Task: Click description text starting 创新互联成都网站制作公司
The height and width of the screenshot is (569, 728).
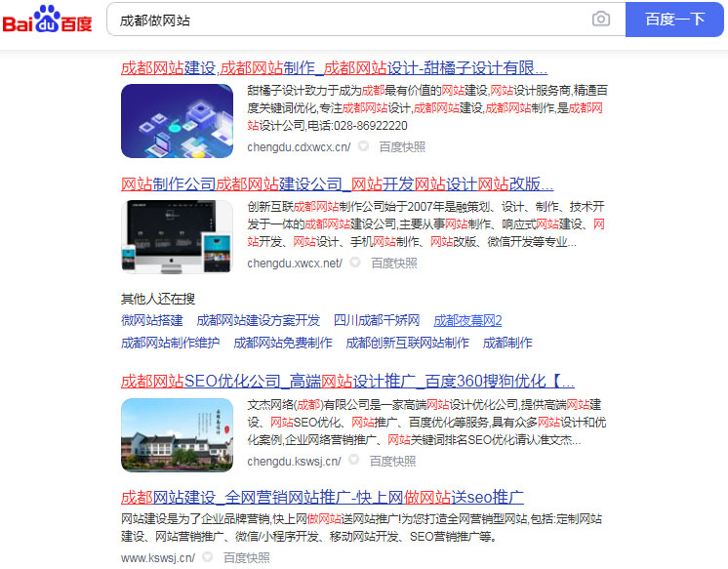Action: (425, 224)
